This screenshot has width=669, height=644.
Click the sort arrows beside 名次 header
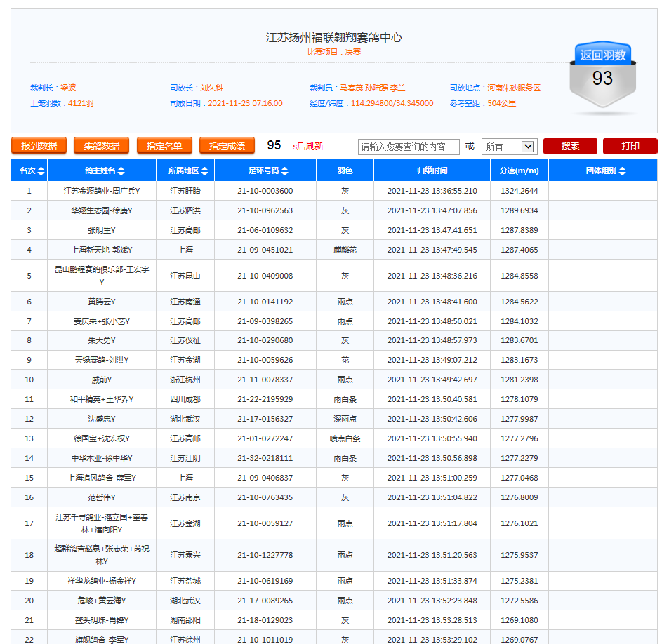point(41,171)
